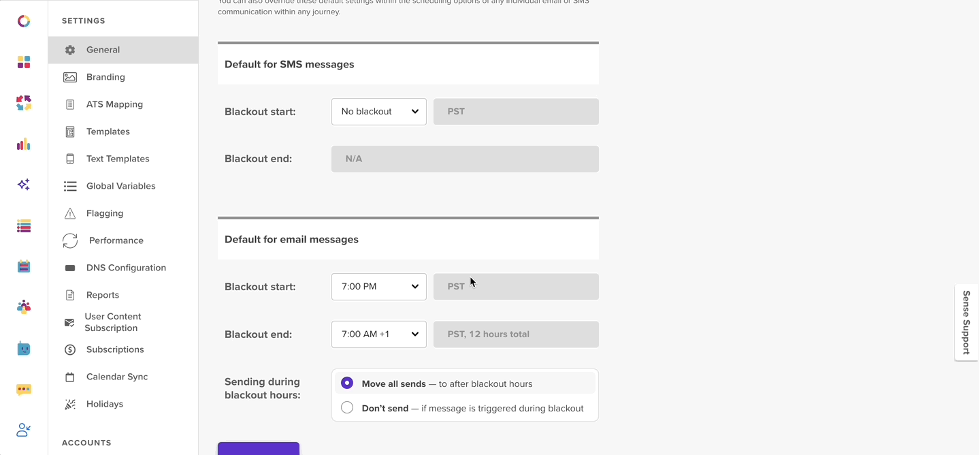
Task: Click the sparkle stars icon in the left rail
Action: tap(24, 185)
